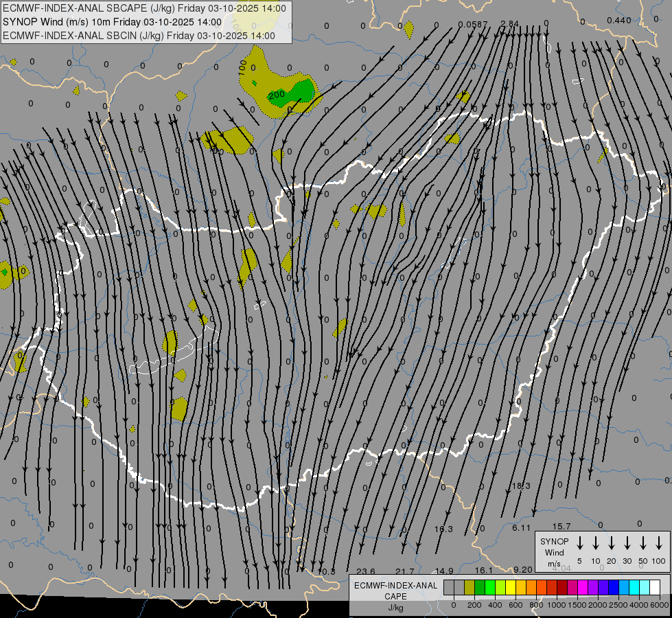The image size is (672, 618).
Task: Select the 20 m/s wind arrow symbol
Action: [x=612, y=543]
